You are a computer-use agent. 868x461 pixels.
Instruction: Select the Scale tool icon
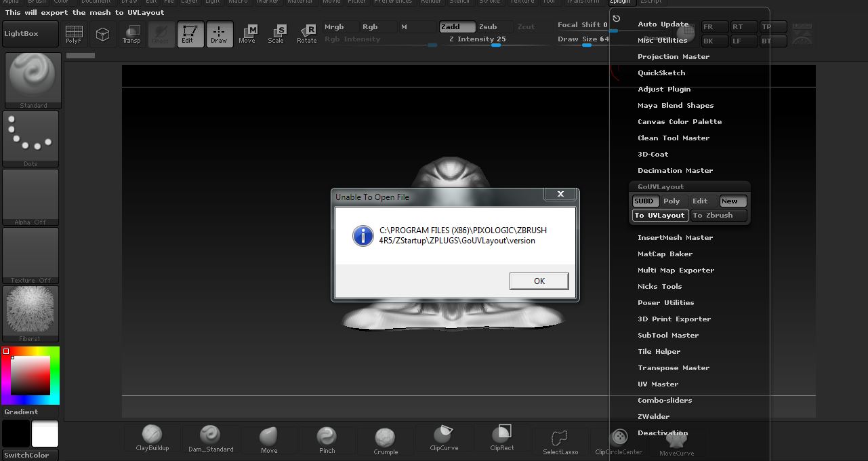[276, 34]
